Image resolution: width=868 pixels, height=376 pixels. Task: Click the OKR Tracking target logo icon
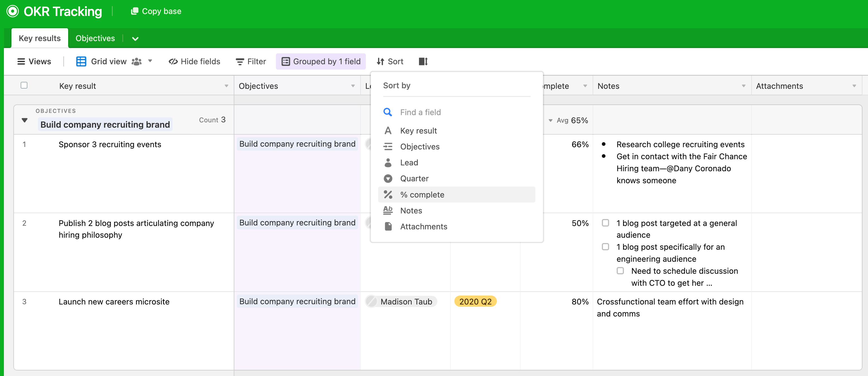click(13, 11)
